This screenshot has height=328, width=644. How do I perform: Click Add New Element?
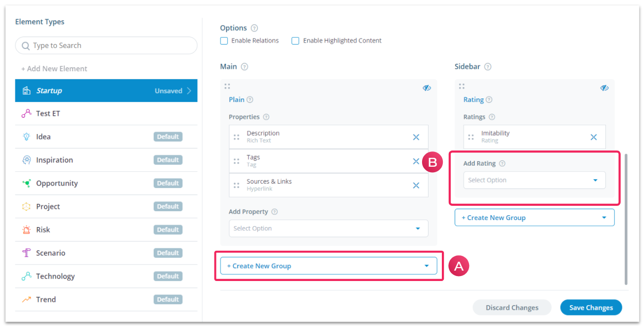point(54,69)
